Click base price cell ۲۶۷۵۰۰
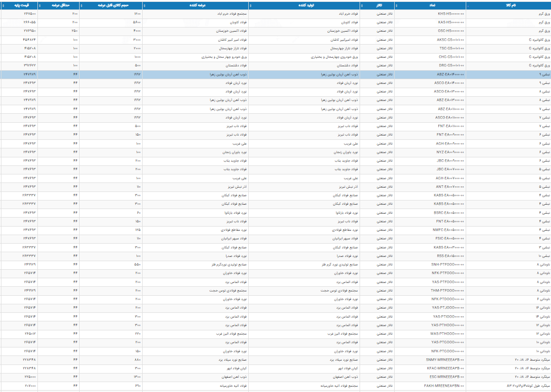Image resolution: width=551 pixels, height=392 pixels. click(x=19, y=14)
